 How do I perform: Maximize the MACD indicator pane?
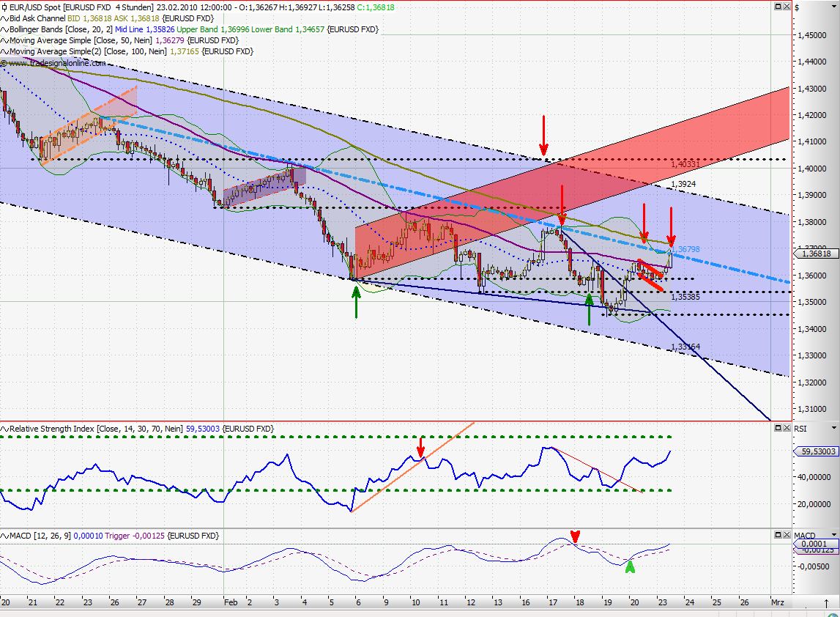pos(778,534)
